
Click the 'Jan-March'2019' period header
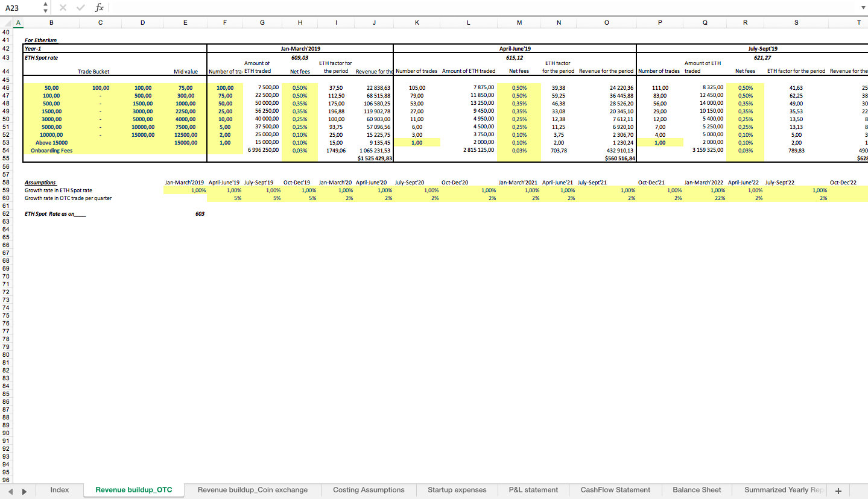pos(300,48)
